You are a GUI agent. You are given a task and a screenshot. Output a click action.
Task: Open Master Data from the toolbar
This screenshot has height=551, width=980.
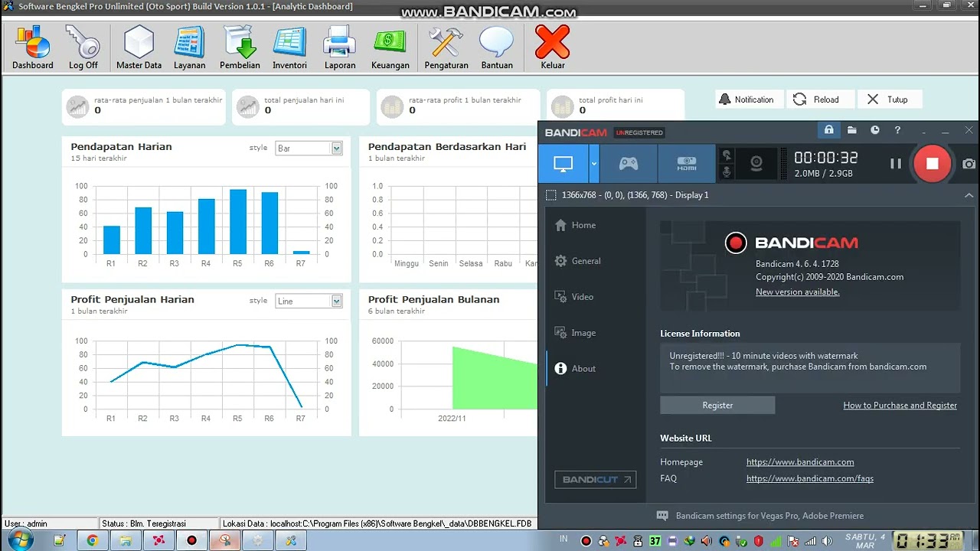click(x=139, y=47)
